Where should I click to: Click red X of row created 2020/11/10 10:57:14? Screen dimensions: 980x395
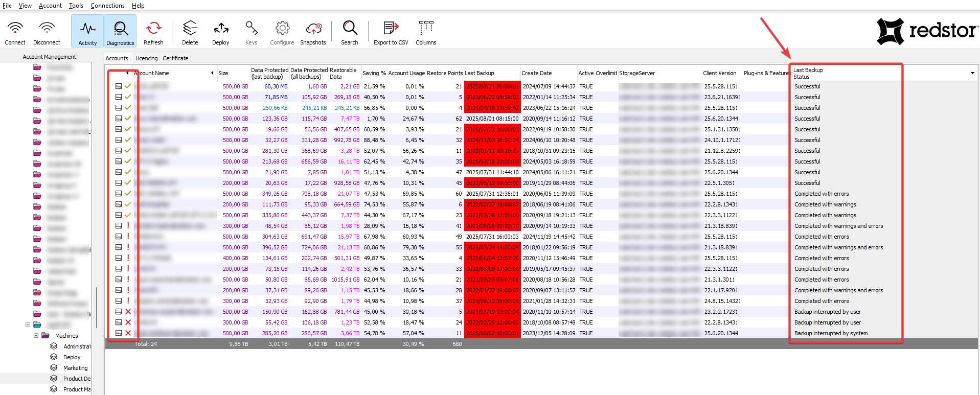pyautogui.click(x=128, y=312)
